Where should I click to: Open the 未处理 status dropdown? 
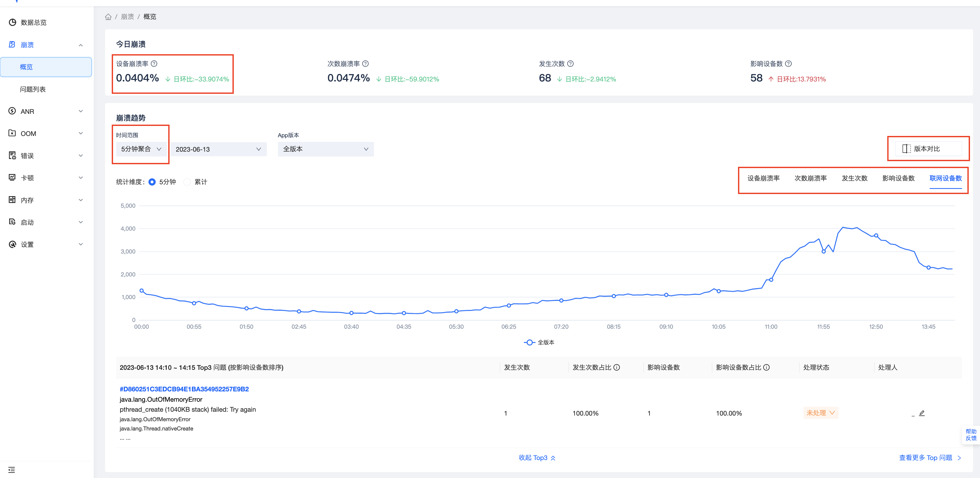[820, 413]
